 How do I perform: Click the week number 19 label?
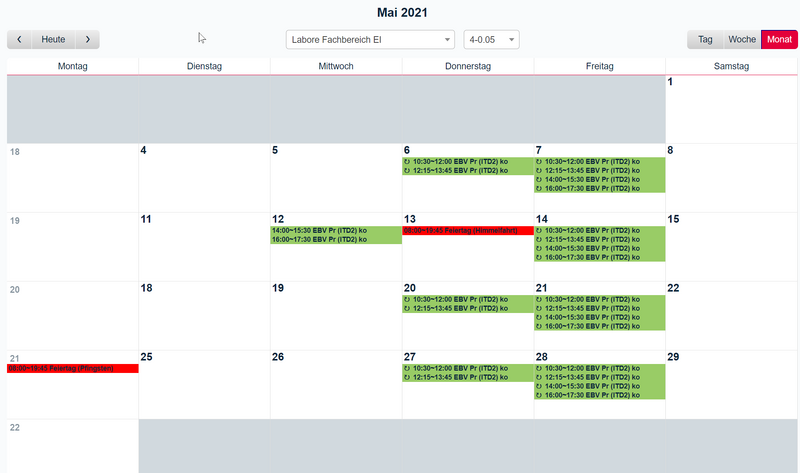point(15,220)
